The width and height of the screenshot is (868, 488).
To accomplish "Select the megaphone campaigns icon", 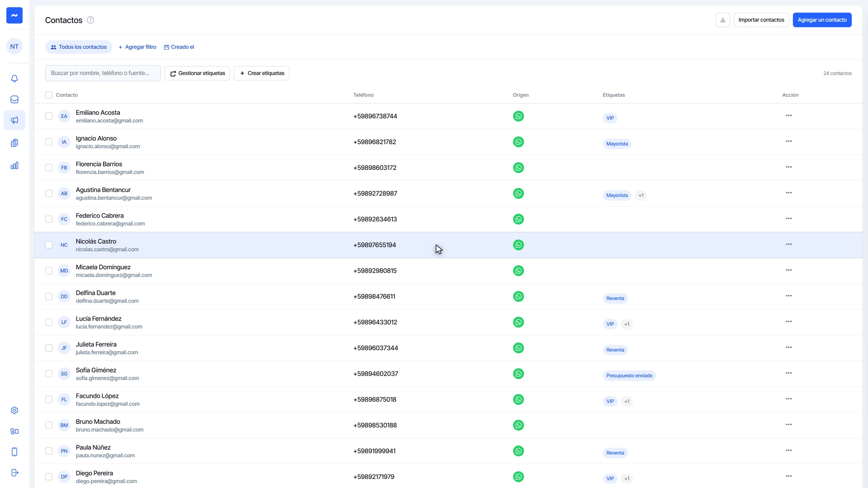I will [14, 120].
